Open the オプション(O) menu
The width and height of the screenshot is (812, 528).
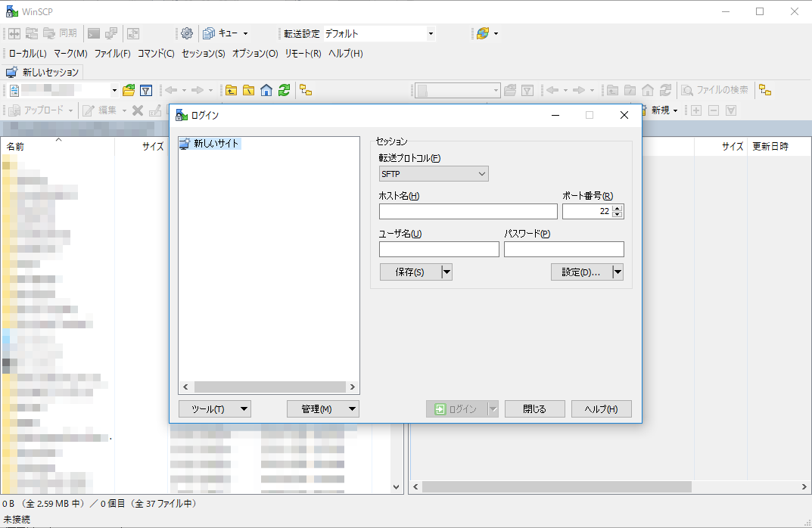pos(255,53)
